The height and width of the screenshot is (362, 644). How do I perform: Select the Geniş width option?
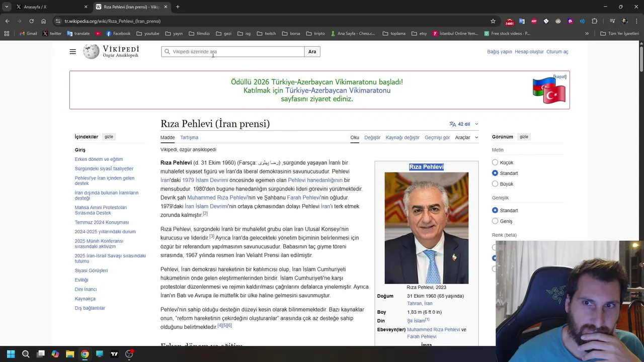pos(495,221)
